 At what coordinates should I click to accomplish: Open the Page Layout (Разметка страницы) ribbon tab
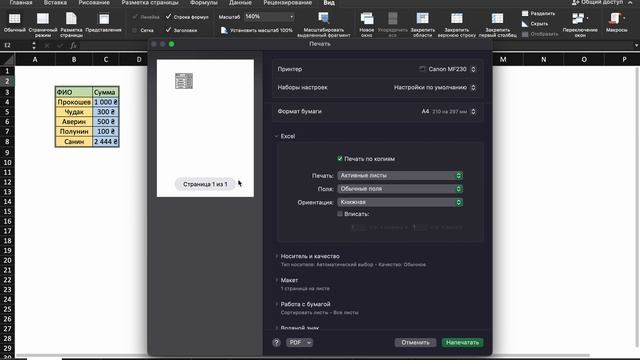150,2
